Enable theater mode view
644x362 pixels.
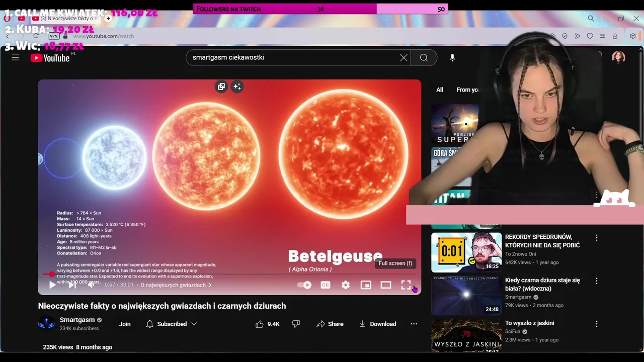(x=386, y=285)
